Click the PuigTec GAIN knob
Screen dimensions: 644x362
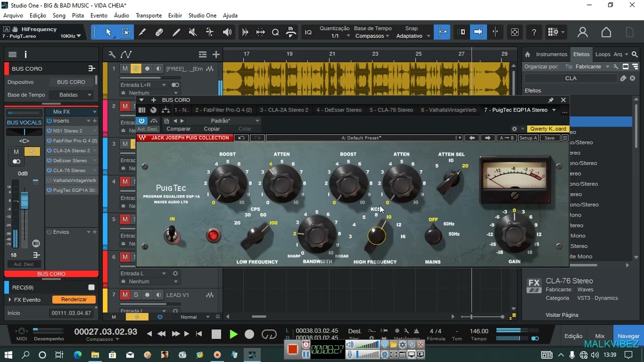coord(514,234)
